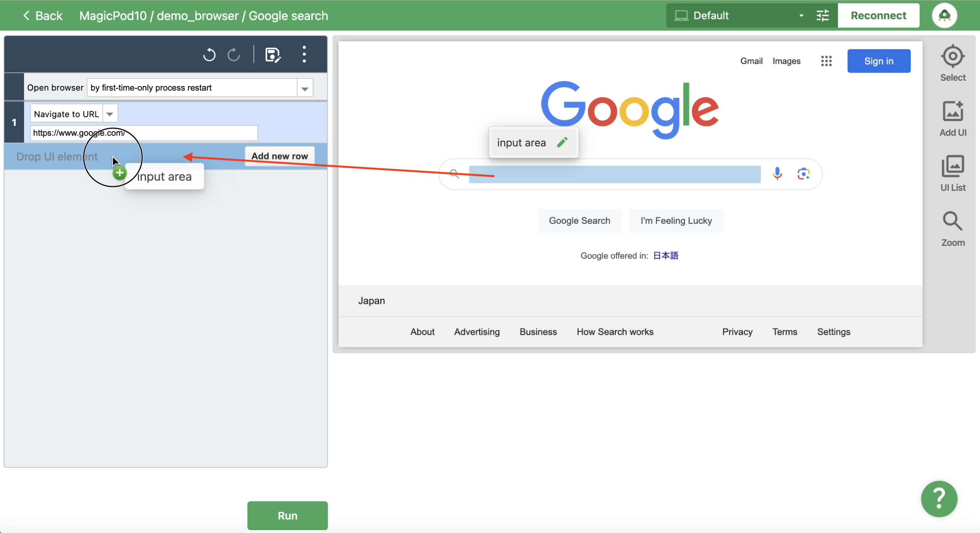This screenshot has height=533, width=980.
Task: Click the green Run button
Action: click(x=287, y=515)
